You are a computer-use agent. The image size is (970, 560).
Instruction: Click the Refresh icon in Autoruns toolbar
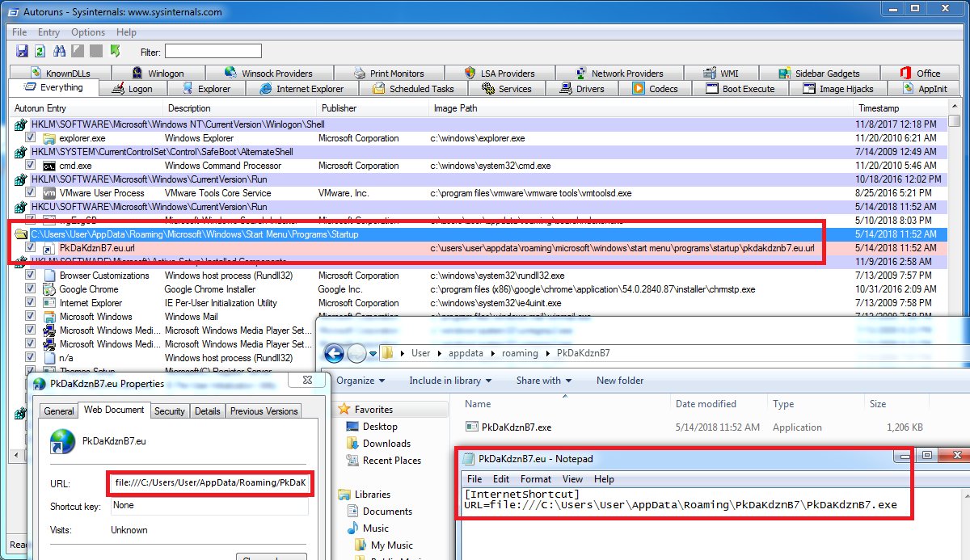(40, 51)
